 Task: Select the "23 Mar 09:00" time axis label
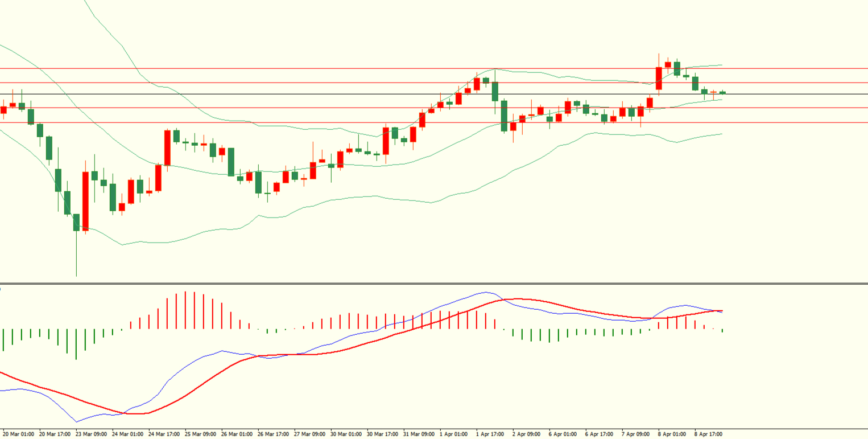point(92,434)
